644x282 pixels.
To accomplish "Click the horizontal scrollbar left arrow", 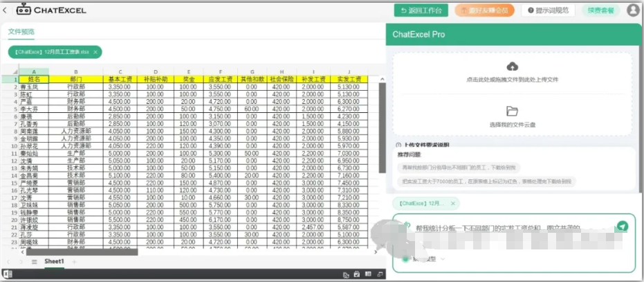I will point(22,252).
